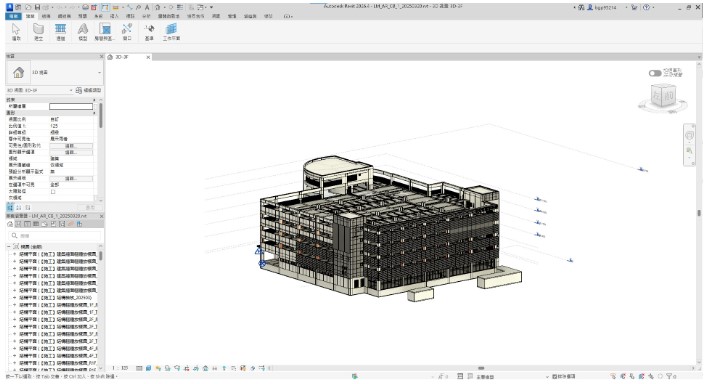This screenshot has height=384, width=708.
Task: Switch to the Manage ribbon tab
Action: [x=232, y=16]
